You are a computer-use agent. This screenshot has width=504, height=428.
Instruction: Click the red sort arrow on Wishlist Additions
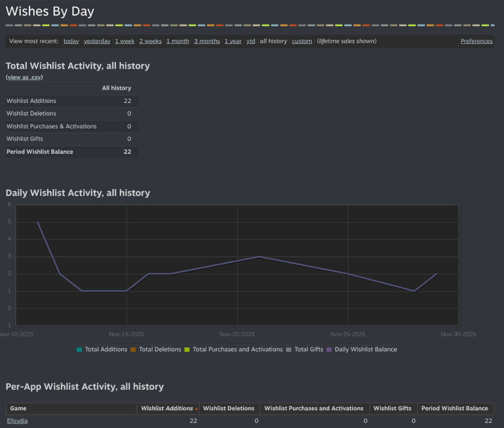196,409
